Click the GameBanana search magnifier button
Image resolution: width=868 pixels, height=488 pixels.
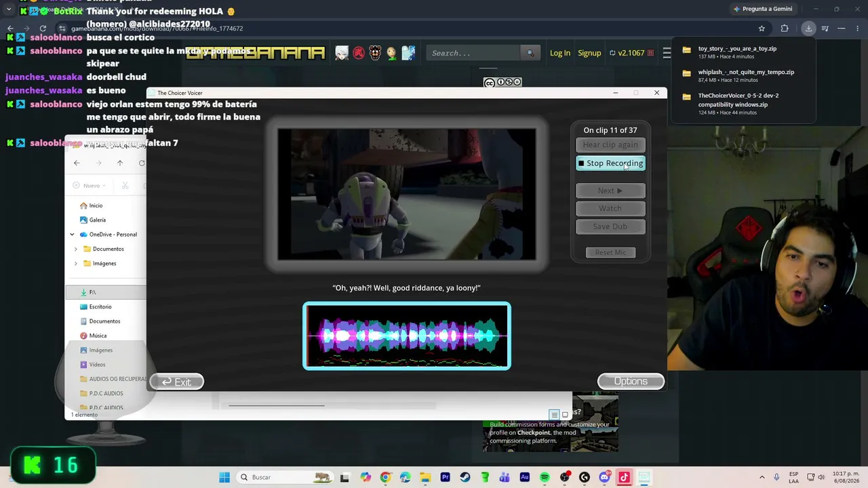pyautogui.click(x=530, y=53)
